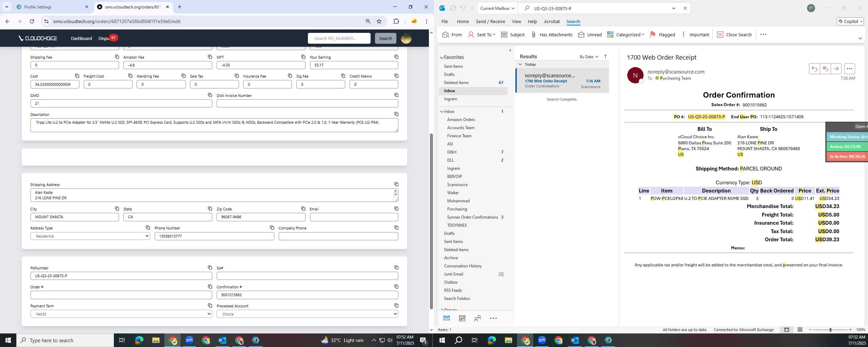
Task: Reload the OMS page in Chrome
Action: pyautogui.click(x=32, y=21)
